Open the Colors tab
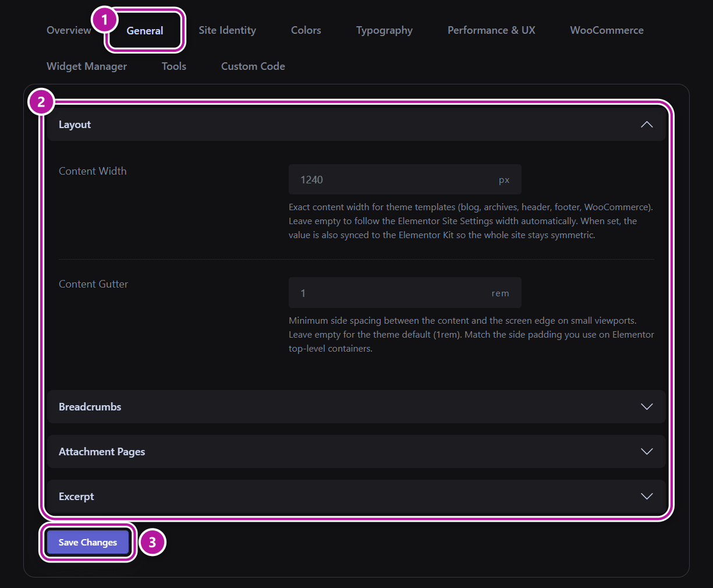 tap(306, 30)
